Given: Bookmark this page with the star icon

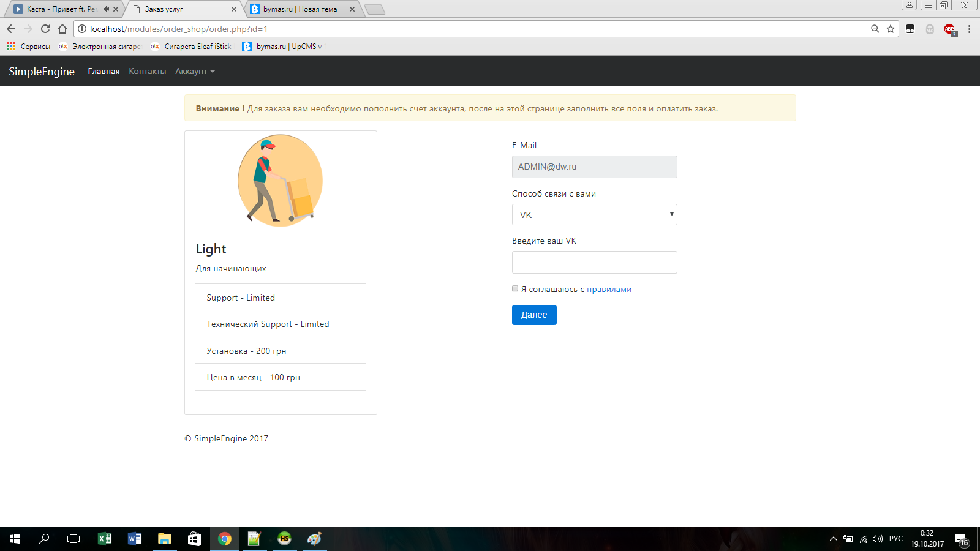Looking at the screenshot, I should coord(891,29).
